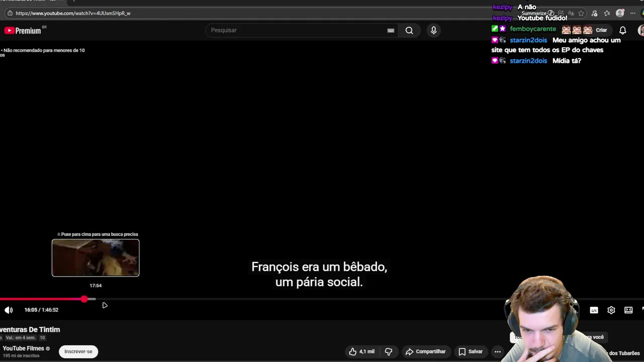The height and width of the screenshot is (362, 644).
Task: Click the 16:05 / 1:46:52 time display
Action: coord(41,310)
